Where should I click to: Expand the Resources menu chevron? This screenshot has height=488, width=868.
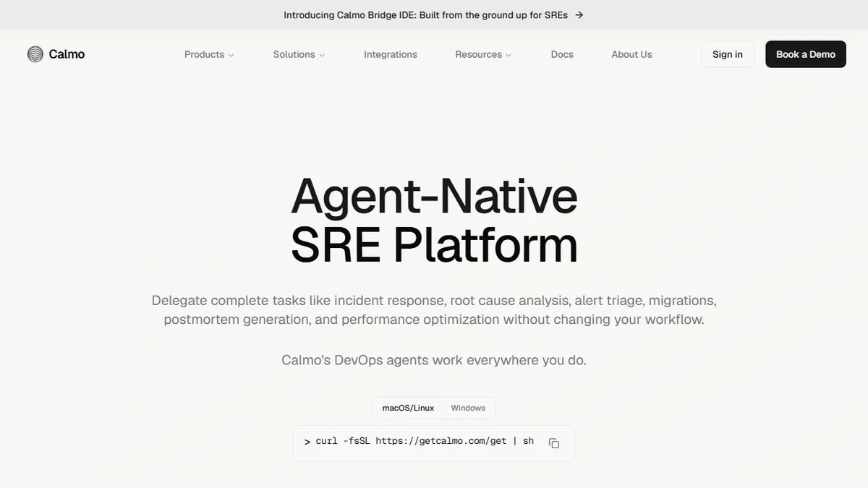tap(509, 55)
